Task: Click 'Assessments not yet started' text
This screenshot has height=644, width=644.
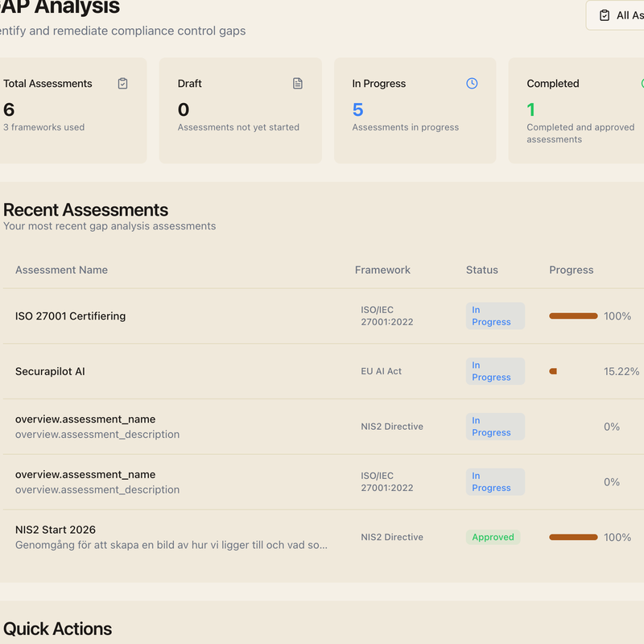Action: coord(238,127)
